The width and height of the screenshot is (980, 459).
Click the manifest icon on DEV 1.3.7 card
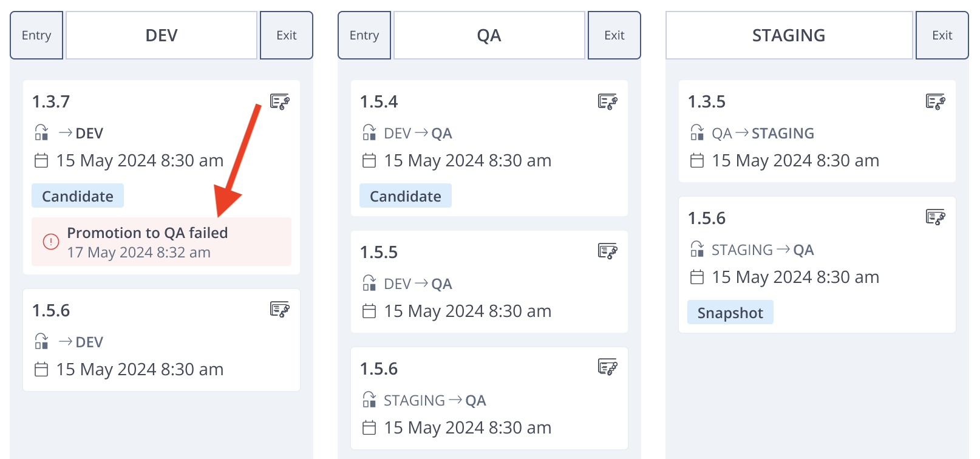pos(279,101)
